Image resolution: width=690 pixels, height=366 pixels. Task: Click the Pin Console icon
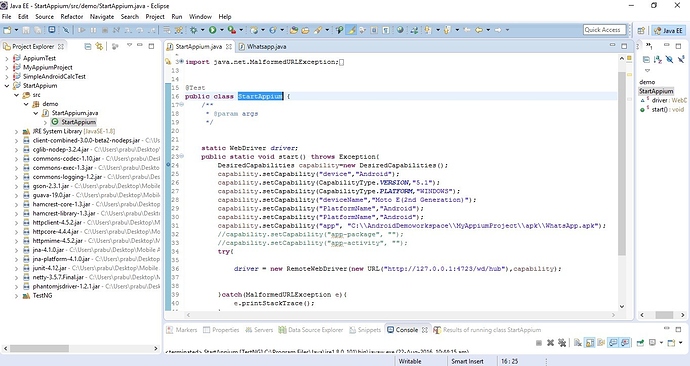640,343
